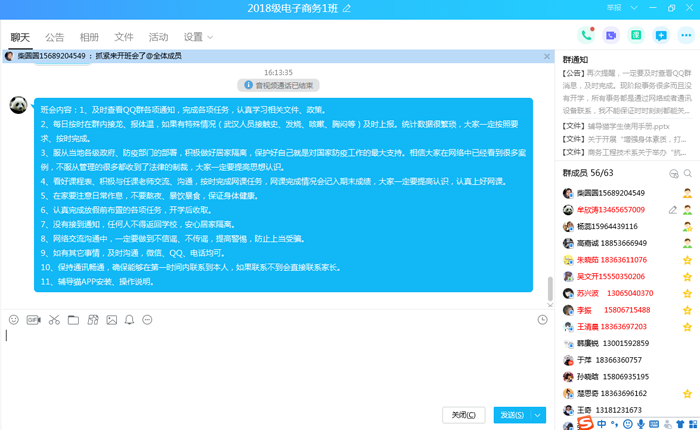The height and width of the screenshot is (430, 700).
Task: Expand the 设置 dropdown menu
Action: pyautogui.click(x=198, y=38)
